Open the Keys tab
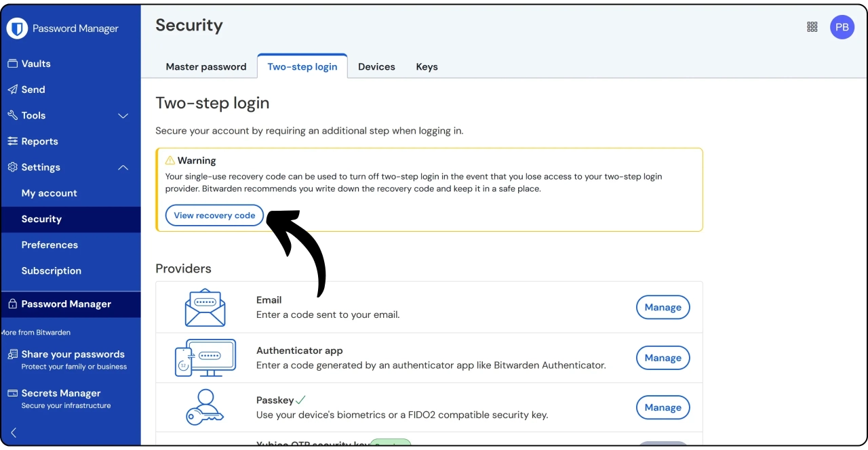This screenshot has width=868, height=450. 427,66
